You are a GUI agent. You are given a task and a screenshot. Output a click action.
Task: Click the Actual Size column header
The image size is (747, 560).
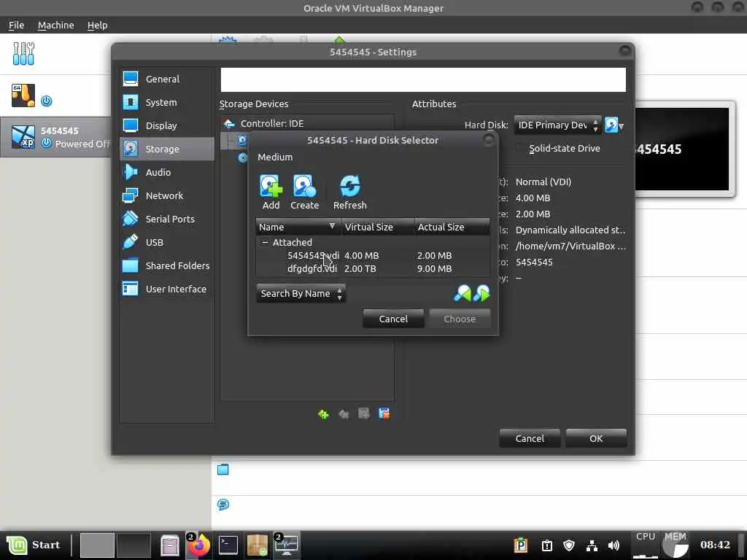452,227
